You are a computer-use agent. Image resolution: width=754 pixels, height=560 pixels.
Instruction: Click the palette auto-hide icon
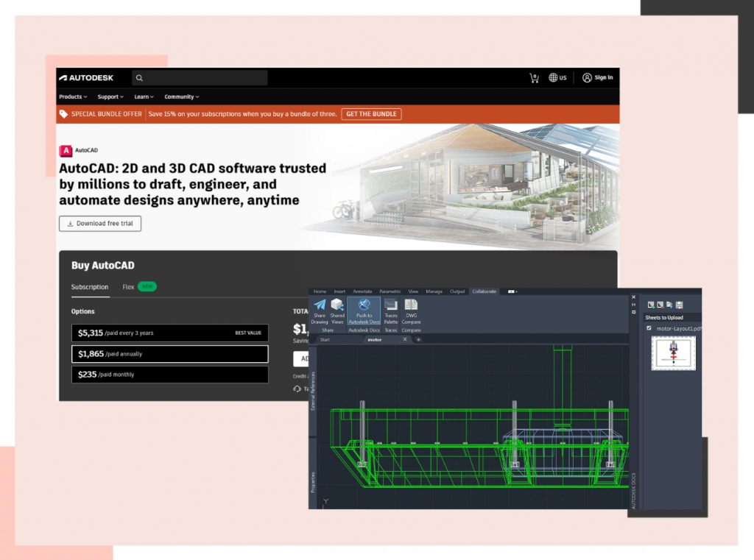pyautogui.click(x=633, y=305)
